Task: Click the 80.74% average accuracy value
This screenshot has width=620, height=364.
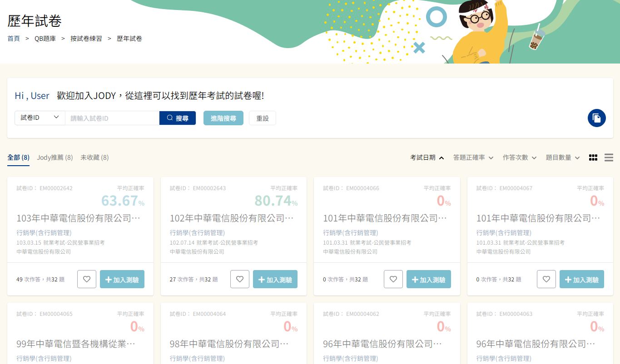Action: [x=276, y=201]
